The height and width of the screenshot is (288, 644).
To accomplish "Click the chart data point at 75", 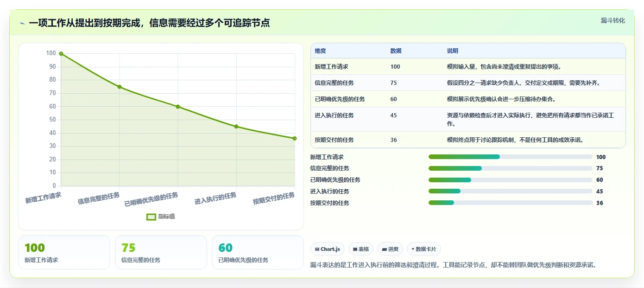I will [x=120, y=87].
